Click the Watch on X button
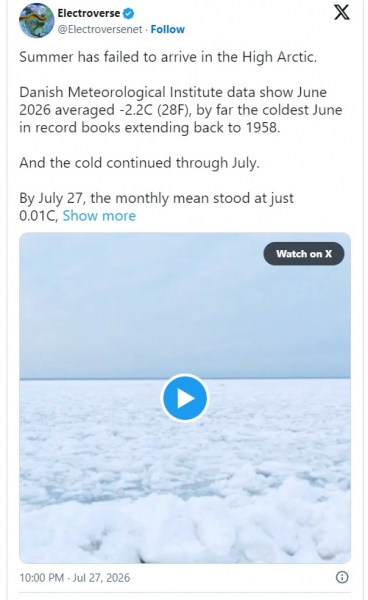Image resolution: width=368 pixels, height=600 pixels. 304,254
